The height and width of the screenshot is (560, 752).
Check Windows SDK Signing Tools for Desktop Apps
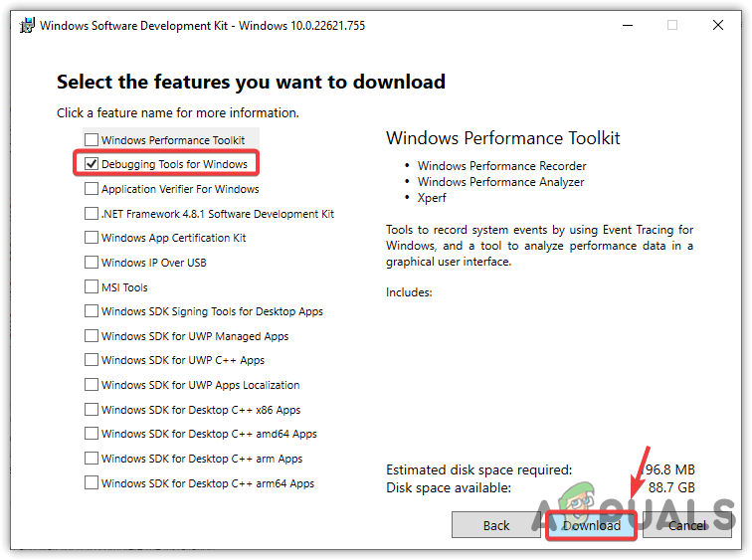point(93,311)
